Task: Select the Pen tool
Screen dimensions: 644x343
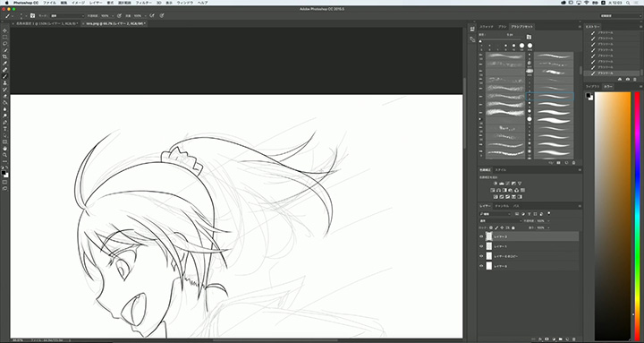Action: 5,123
